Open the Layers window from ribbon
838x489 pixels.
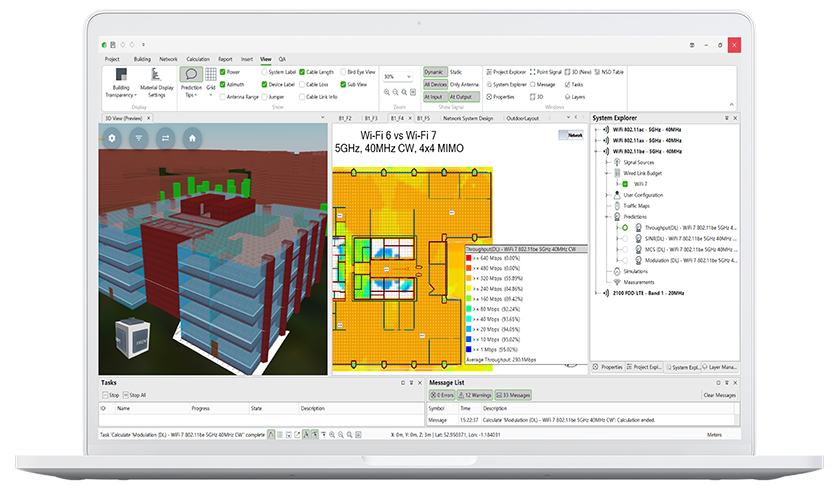[x=575, y=97]
